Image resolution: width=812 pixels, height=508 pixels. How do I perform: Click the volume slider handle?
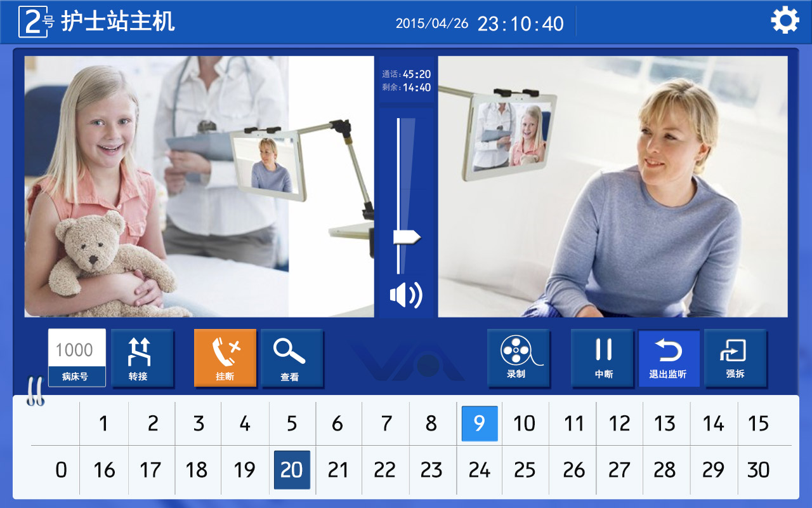[407, 237]
